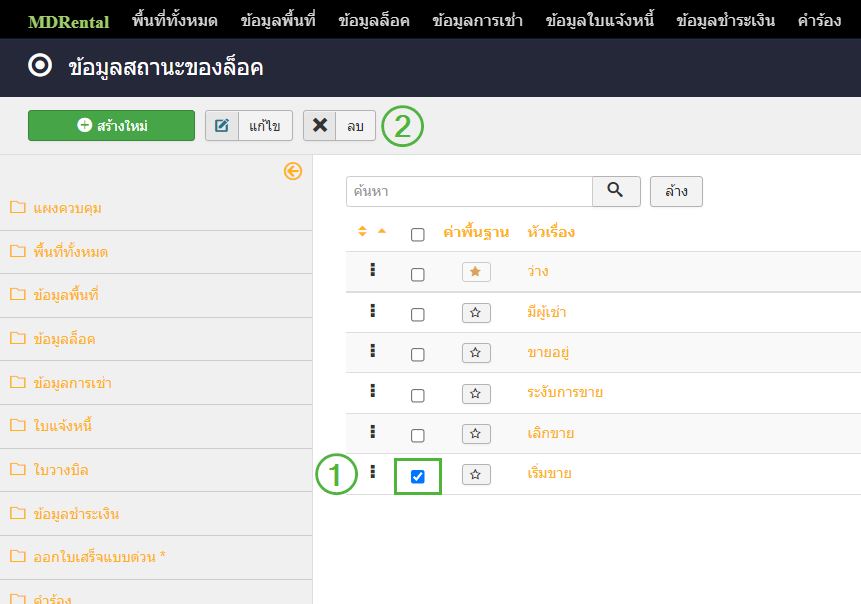Check the ระงับการขาย row checkbox

pyautogui.click(x=418, y=395)
